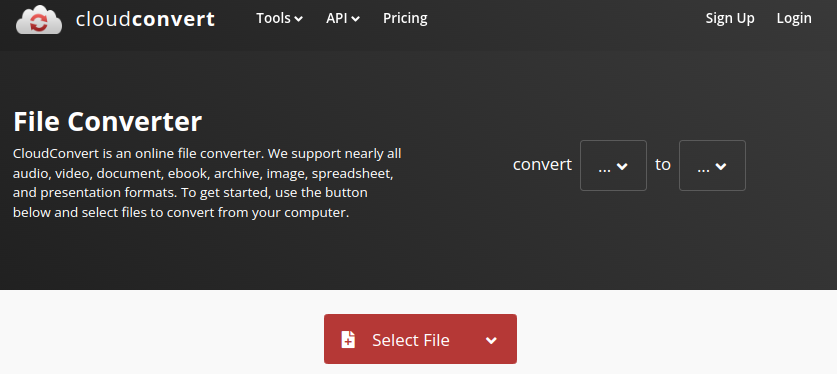837x374 pixels.
Task: Click the 'convert' label text
Action: 542,165
